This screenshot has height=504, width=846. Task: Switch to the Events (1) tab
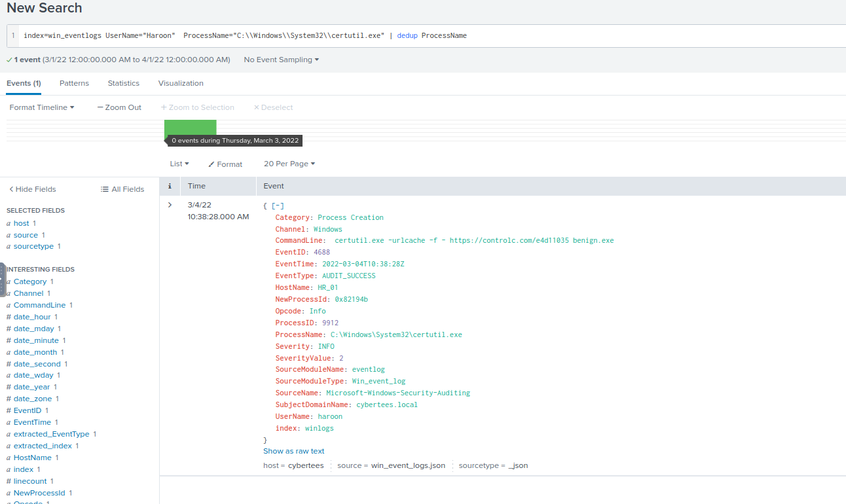(x=24, y=83)
